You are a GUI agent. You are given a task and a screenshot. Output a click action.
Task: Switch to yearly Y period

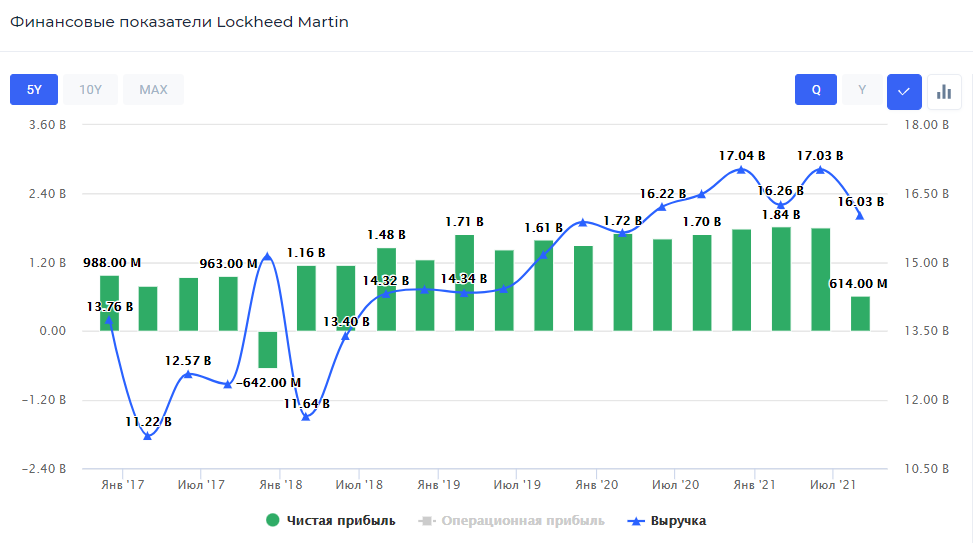pos(862,89)
